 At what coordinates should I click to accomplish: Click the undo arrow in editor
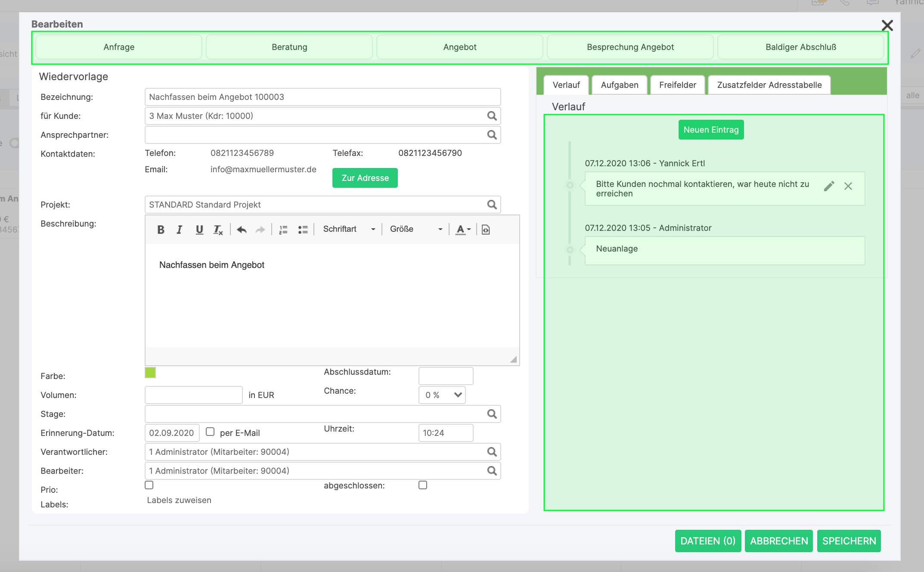pos(242,230)
